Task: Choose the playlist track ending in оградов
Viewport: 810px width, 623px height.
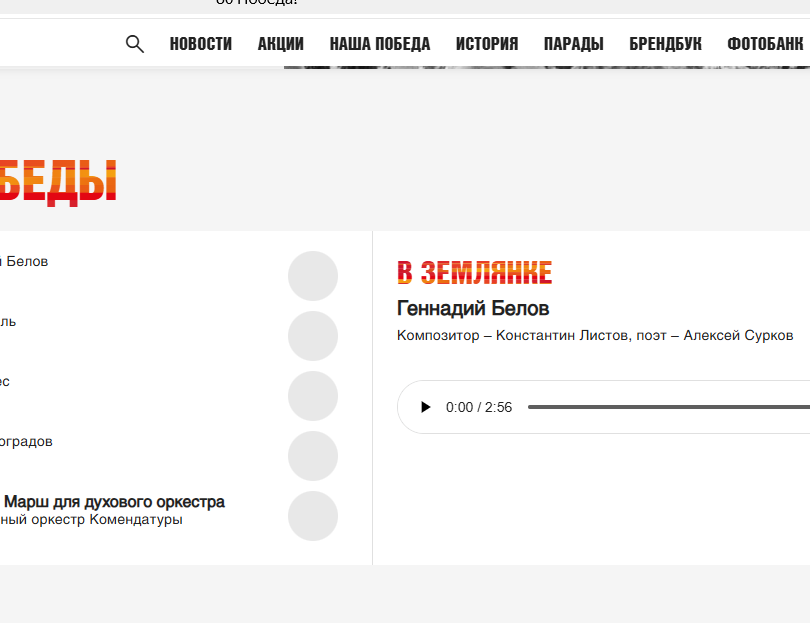Action: (27, 442)
